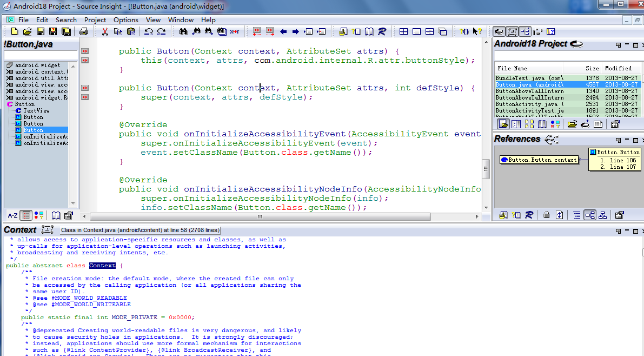Undo the last edit

[148, 32]
